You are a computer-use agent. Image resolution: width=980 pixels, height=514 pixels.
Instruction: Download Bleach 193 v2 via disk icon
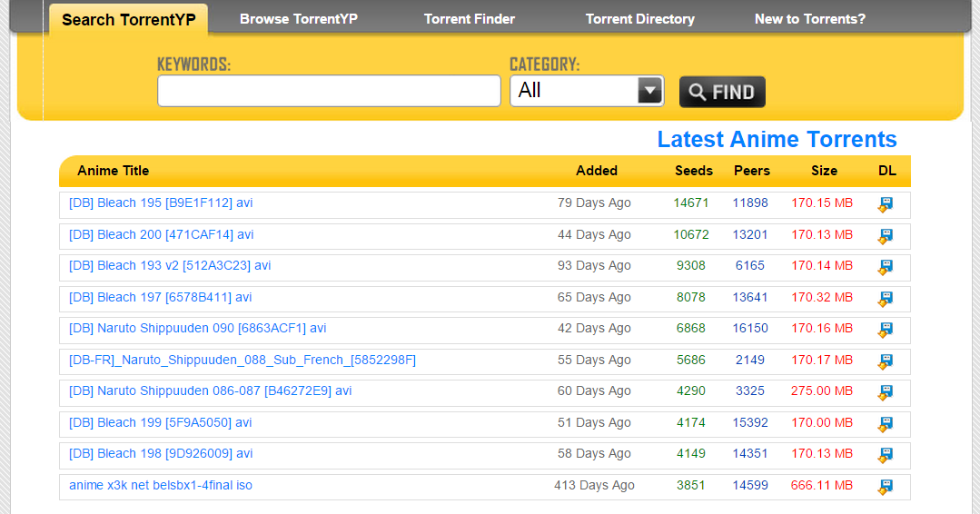tap(886, 267)
